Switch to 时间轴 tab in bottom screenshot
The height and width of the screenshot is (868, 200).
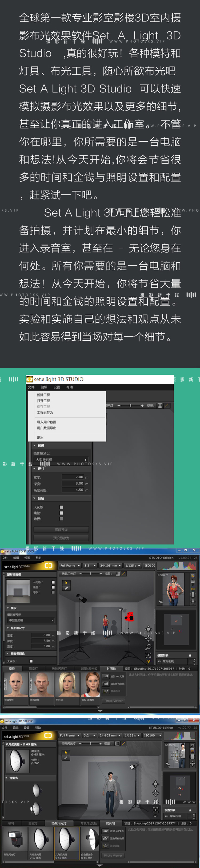click(111, 823)
